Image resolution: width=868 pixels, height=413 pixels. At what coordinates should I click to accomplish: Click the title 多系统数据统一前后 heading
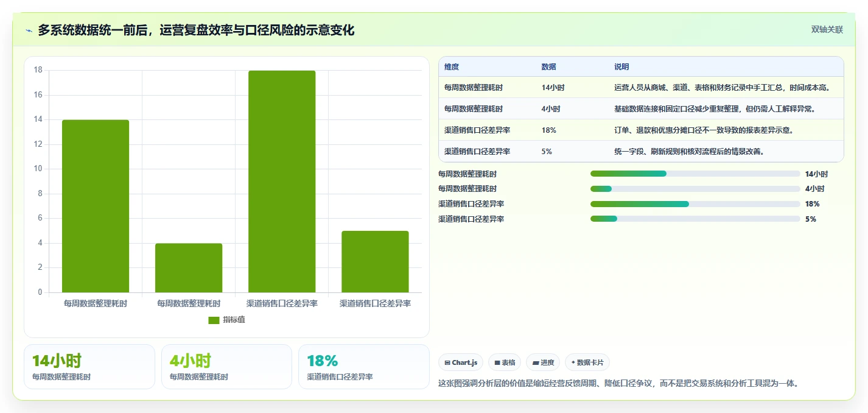[x=196, y=30]
